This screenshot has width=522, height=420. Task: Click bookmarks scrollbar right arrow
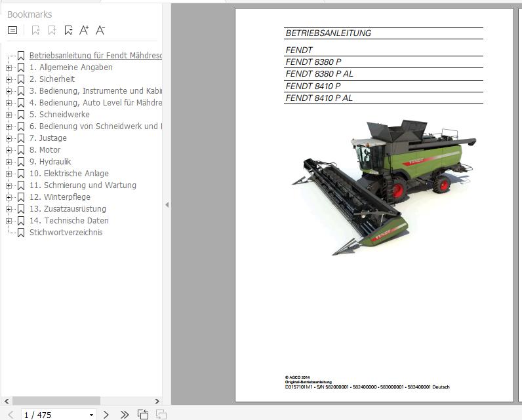click(x=157, y=401)
